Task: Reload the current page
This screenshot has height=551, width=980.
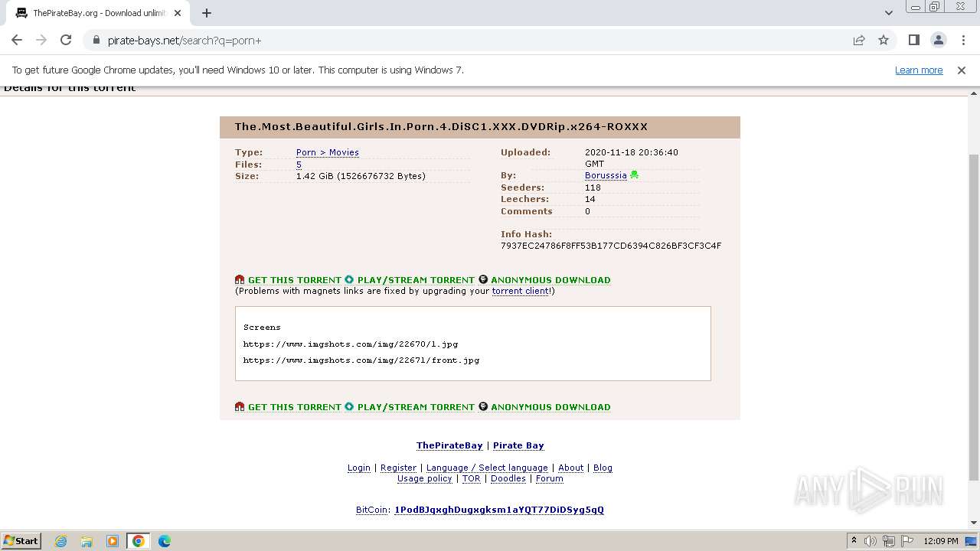Action: coord(66,40)
